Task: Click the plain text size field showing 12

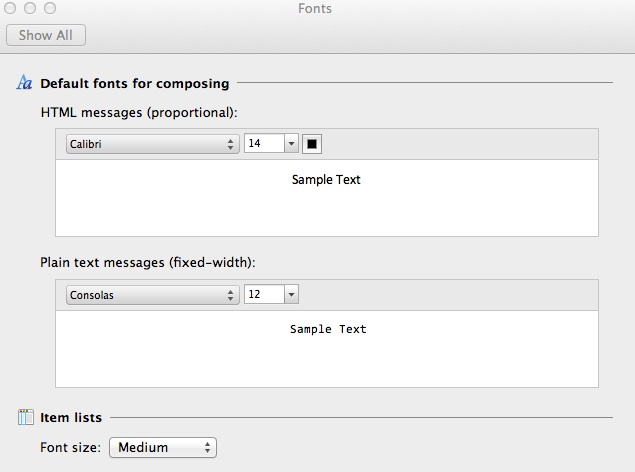Action: 264,295
